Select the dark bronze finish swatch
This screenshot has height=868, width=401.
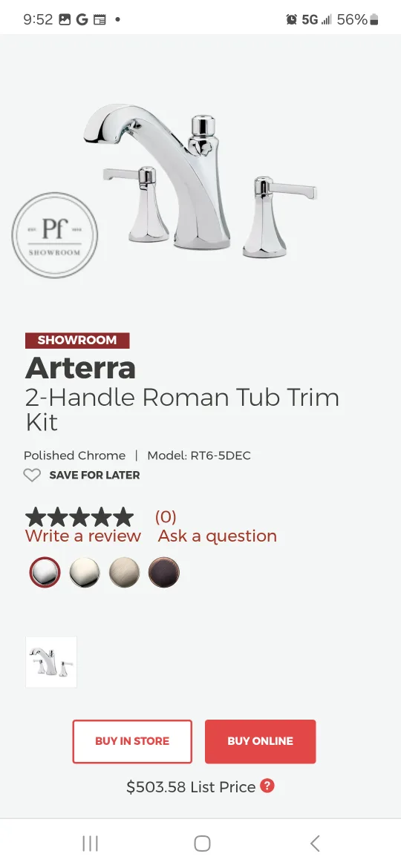[164, 572]
